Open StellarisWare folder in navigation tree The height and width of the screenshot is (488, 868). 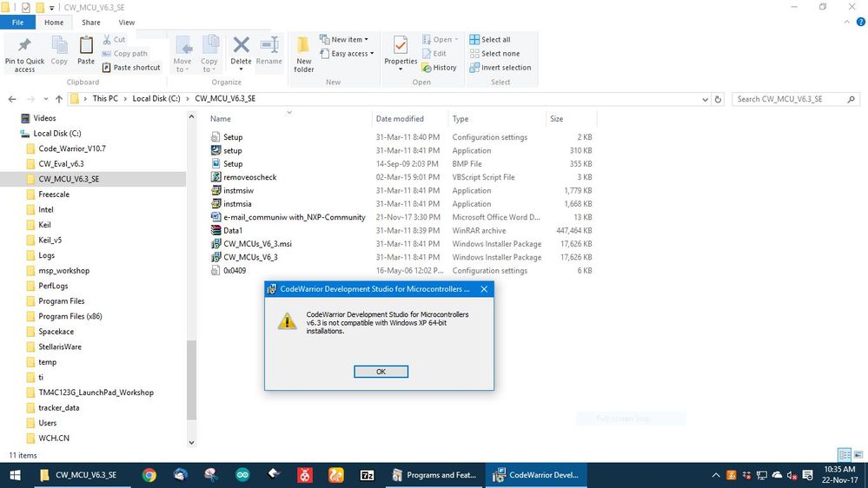click(x=60, y=347)
